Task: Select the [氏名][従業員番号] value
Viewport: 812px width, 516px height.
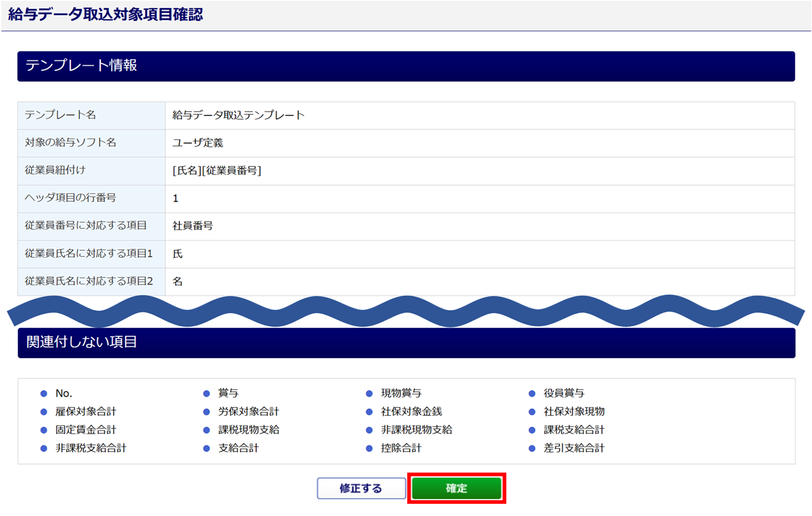Action: pos(217,171)
